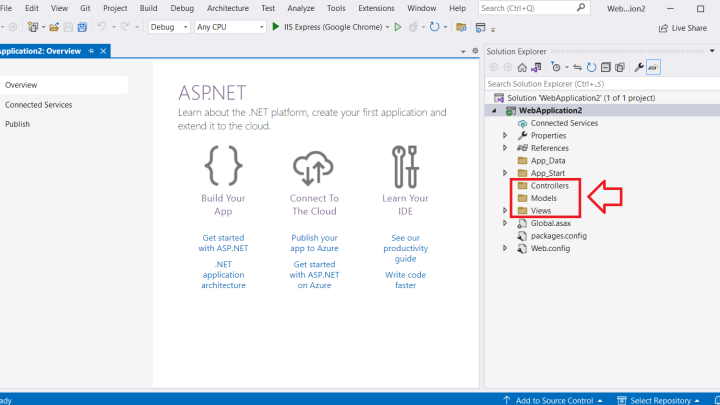Open the Extensions menu
720x405 pixels.
[x=376, y=8]
